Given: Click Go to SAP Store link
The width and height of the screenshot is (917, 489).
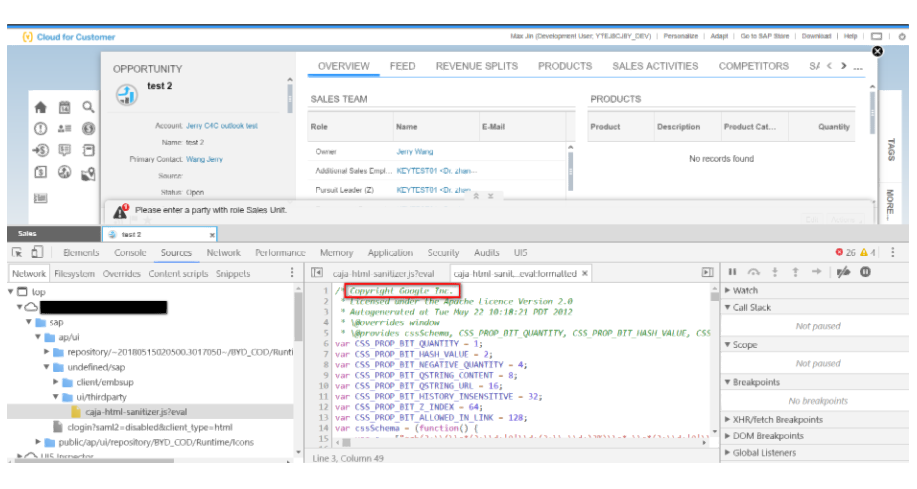Looking at the screenshot, I should 764,36.
